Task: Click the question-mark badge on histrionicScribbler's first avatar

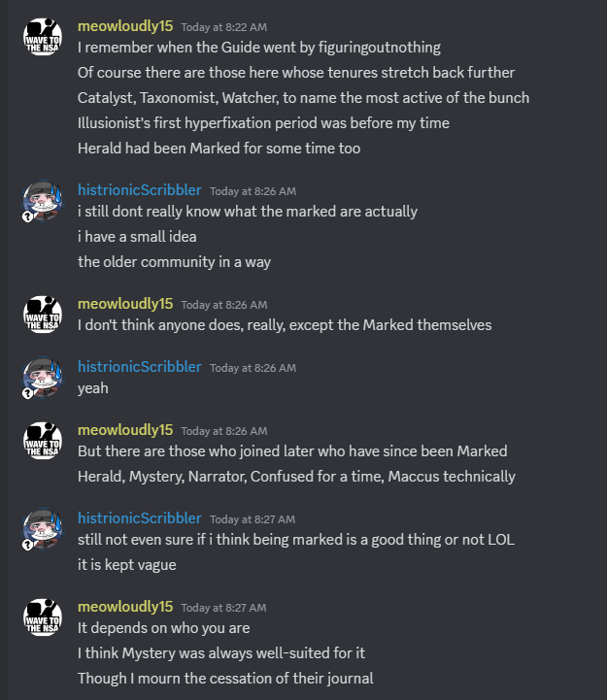Action: [28, 217]
